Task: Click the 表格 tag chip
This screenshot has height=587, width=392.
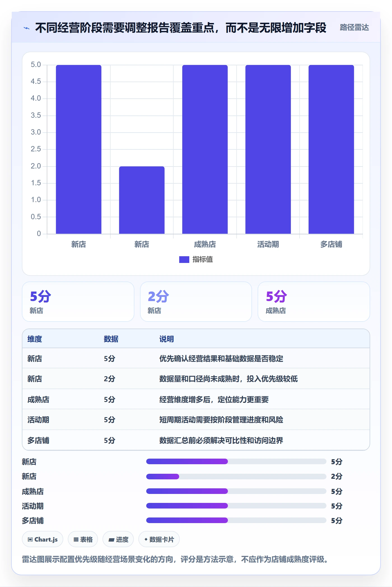Action: tap(83, 539)
